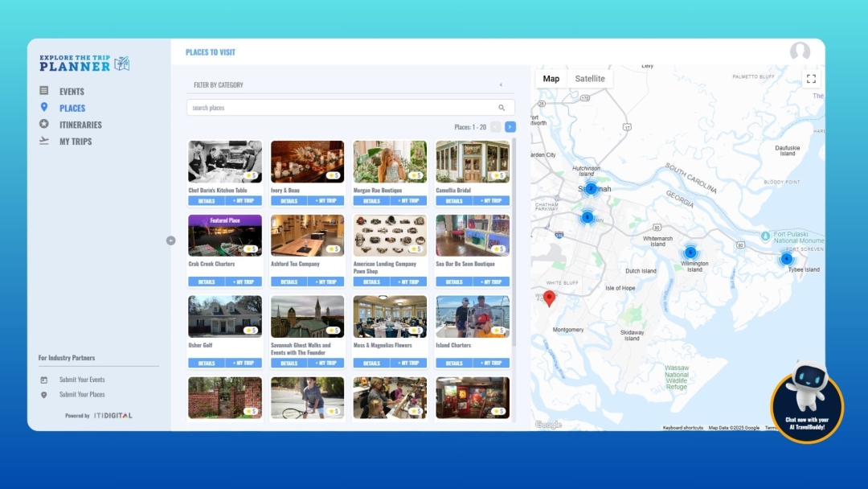This screenshot has width=868, height=489.
Task: Click the Submit Your Events link
Action: pyautogui.click(x=82, y=380)
